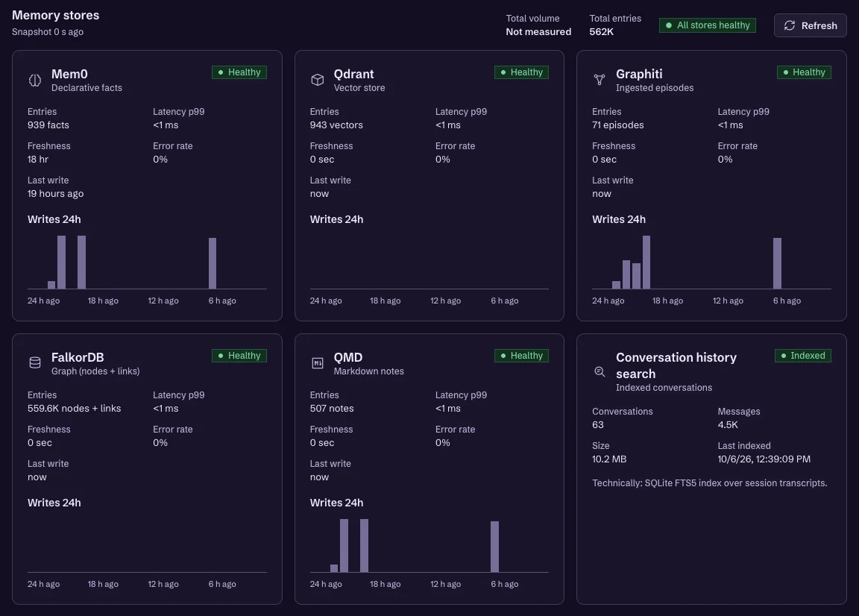The height and width of the screenshot is (616, 859).
Task: Click the Qdrant card title
Action: [x=354, y=74]
